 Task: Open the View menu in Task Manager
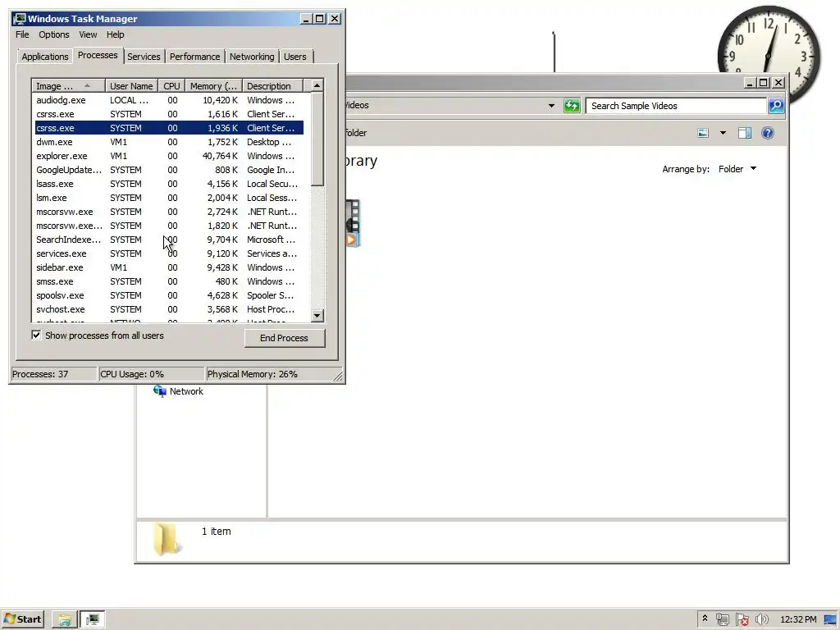pyautogui.click(x=88, y=34)
